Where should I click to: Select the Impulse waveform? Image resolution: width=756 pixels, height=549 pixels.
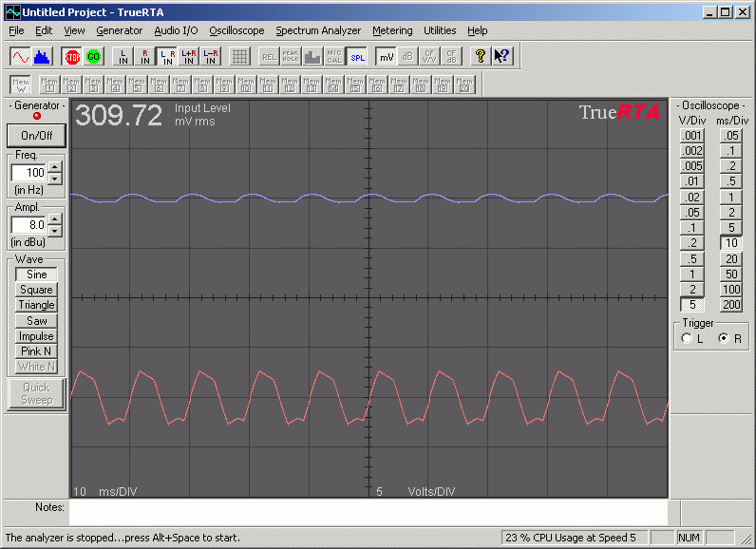point(37,336)
